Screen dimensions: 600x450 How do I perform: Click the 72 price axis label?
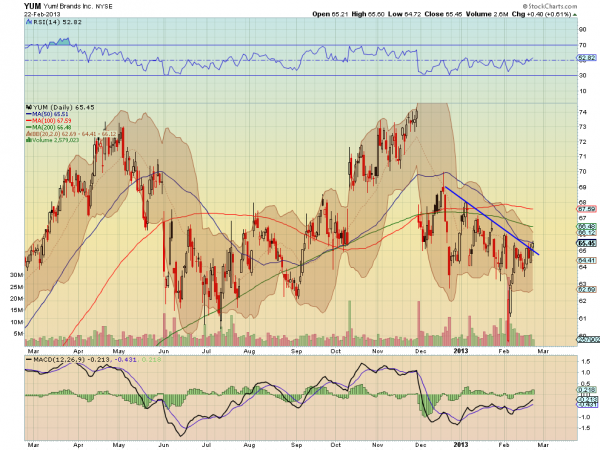(x=582, y=142)
